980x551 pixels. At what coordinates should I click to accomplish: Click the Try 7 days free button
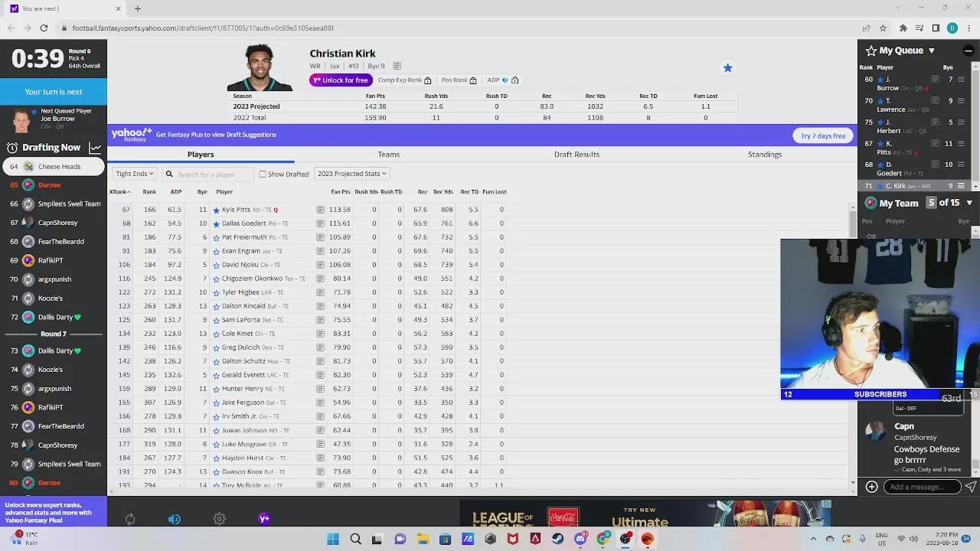point(823,135)
